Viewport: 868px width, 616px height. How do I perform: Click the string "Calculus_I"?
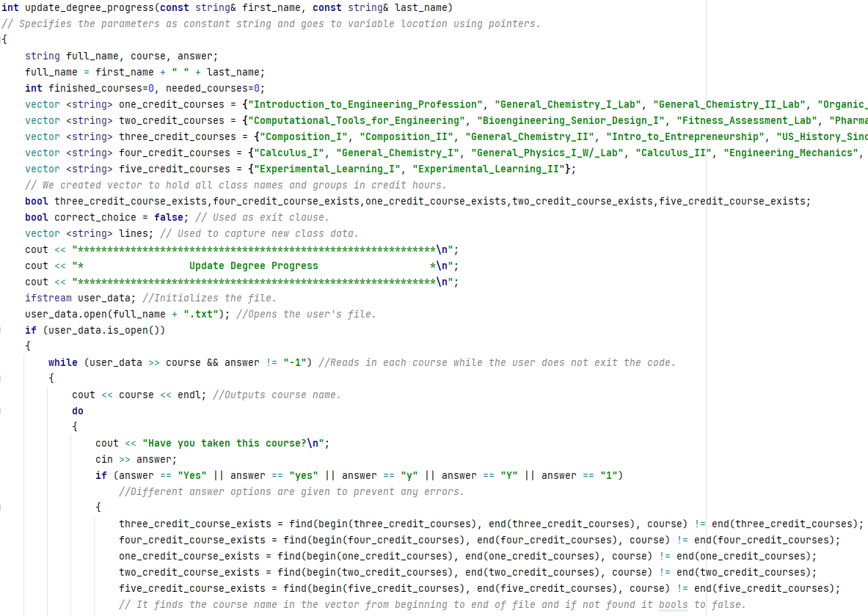[x=289, y=153]
